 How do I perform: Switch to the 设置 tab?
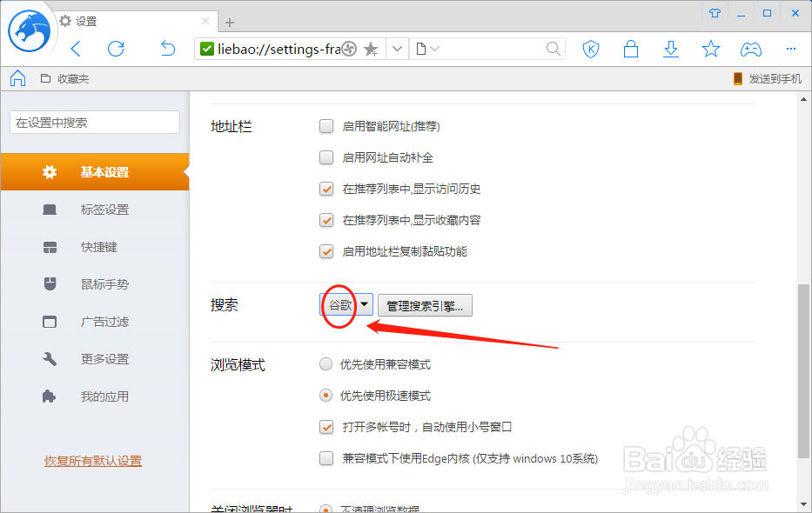point(87,21)
